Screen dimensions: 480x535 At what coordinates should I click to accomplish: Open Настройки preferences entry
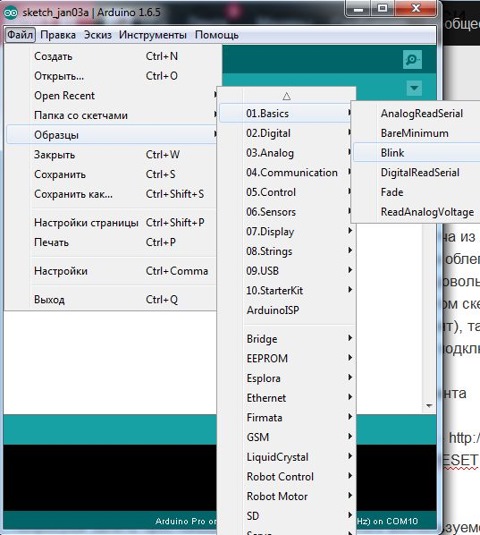(112, 271)
